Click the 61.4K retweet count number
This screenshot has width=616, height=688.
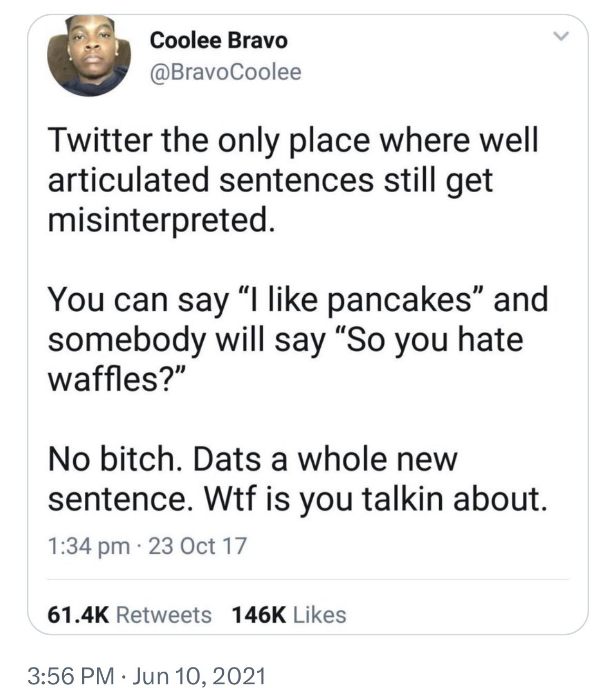click(x=78, y=614)
